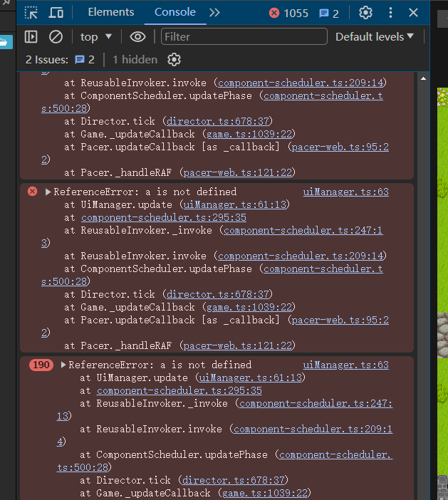This screenshot has width=448, height=500.
Task: Click the console scrollbar up arrow
Action: coord(423,78)
